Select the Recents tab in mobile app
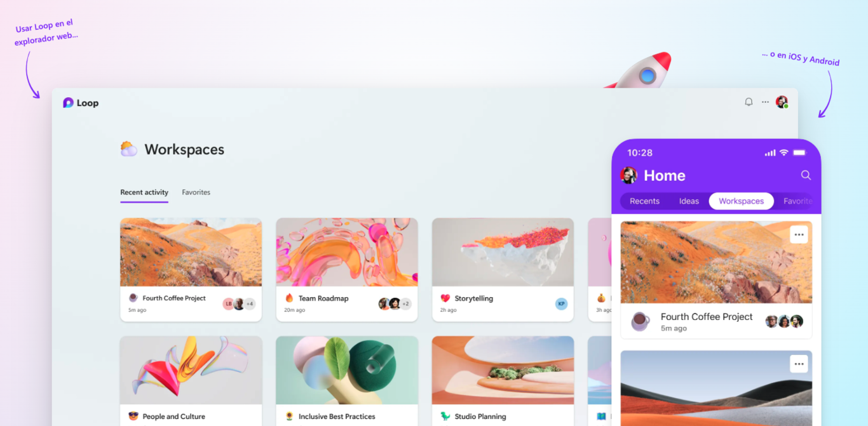Screen dimensions: 868x426 [x=644, y=201]
